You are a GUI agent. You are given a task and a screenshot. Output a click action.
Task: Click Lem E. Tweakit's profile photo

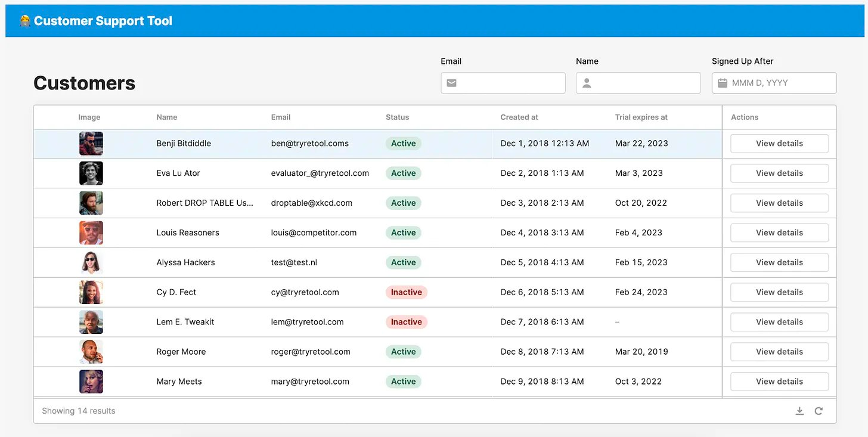point(91,323)
